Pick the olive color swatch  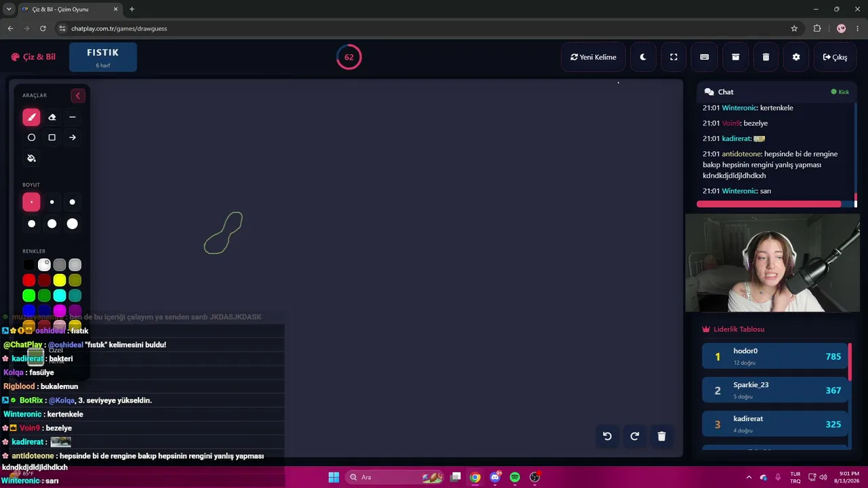tap(75, 280)
